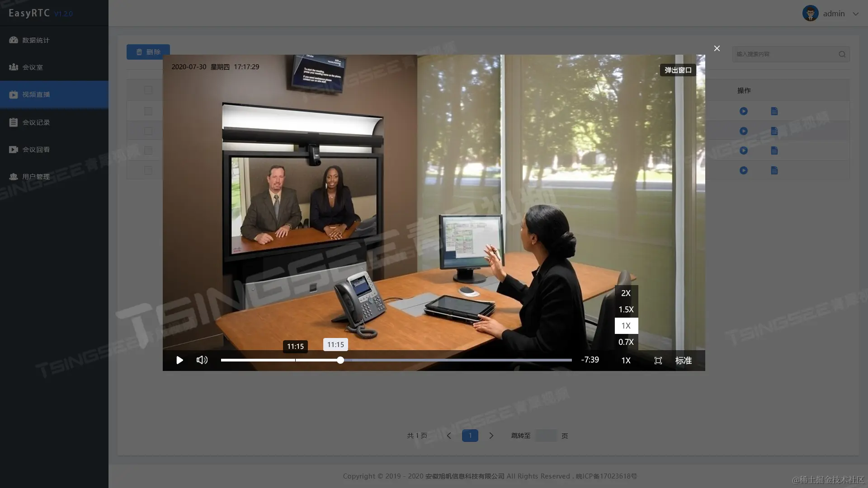The width and height of the screenshot is (868, 488).
Task: Close the video player popup
Action: tap(717, 48)
